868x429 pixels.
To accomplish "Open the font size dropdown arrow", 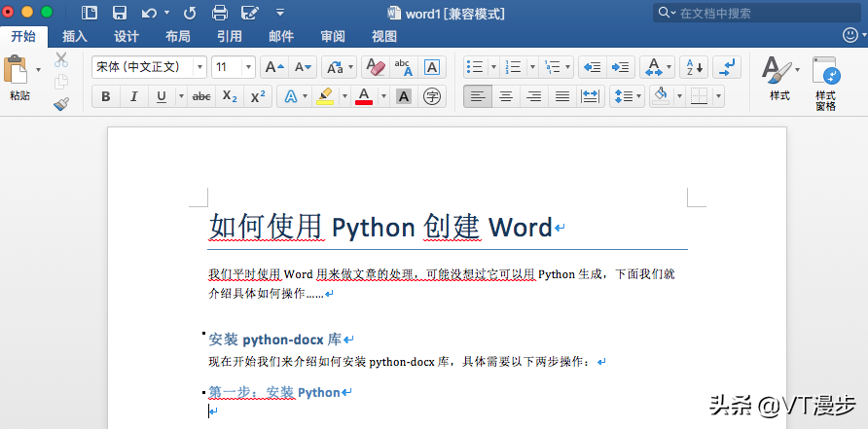I will click(248, 67).
